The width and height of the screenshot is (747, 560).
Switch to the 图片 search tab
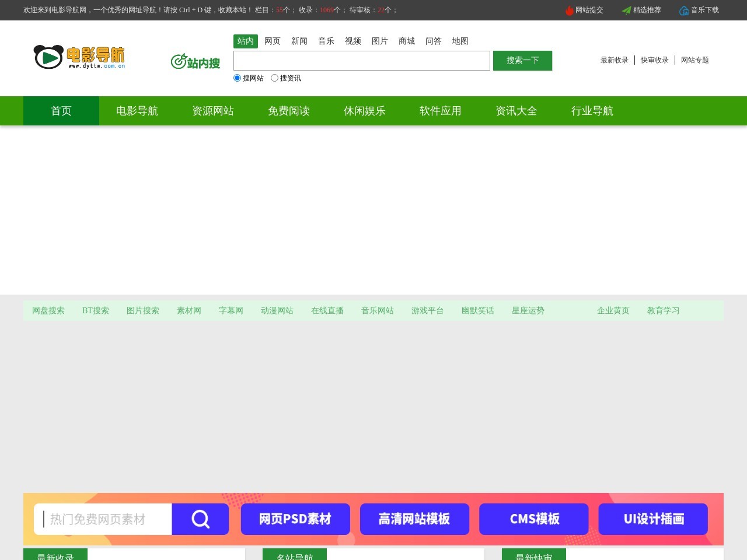380,41
